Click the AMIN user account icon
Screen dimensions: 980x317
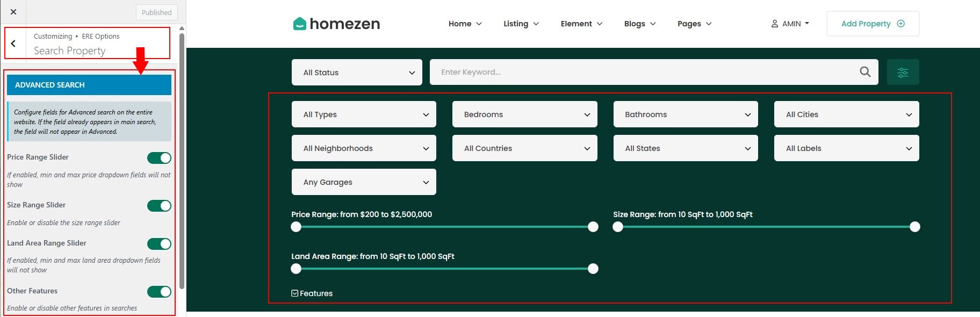tap(774, 24)
